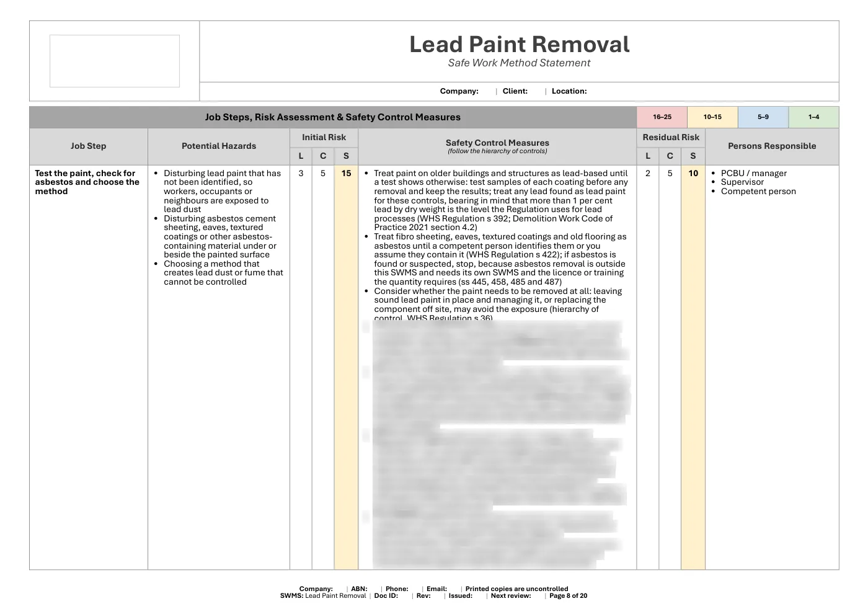Select the 'Printed copies are uncontrolled' footer note
The height and width of the screenshot is (614, 868).
pyautogui.click(x=517, y=589)
